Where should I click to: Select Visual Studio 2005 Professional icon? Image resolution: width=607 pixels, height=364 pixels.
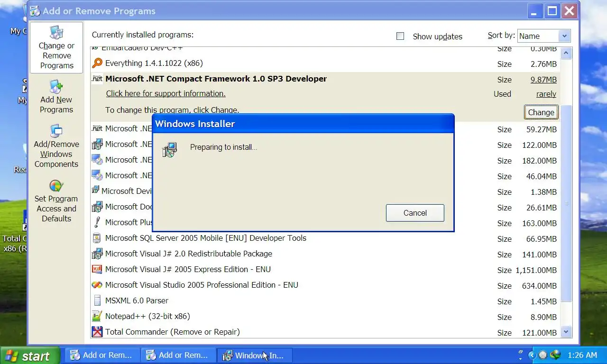pyautogui.click(x=97, y=285)
